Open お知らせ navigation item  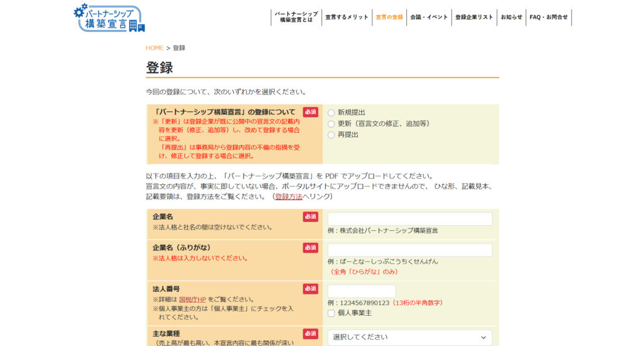[511, 17]
